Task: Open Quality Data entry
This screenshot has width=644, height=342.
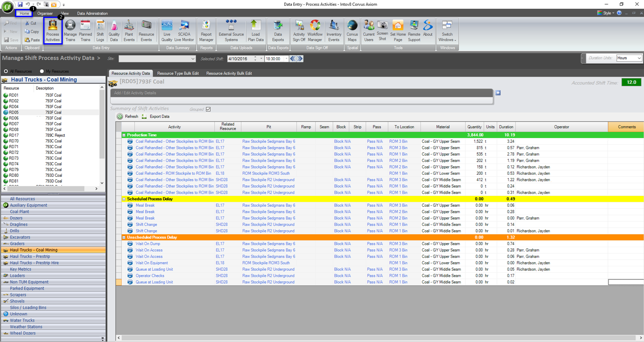Action: pos(114,31)
